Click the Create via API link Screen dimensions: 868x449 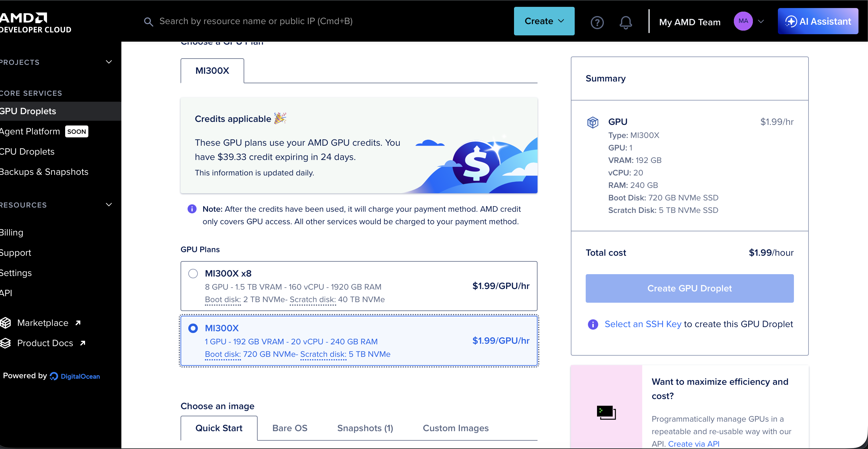point(694,444)
